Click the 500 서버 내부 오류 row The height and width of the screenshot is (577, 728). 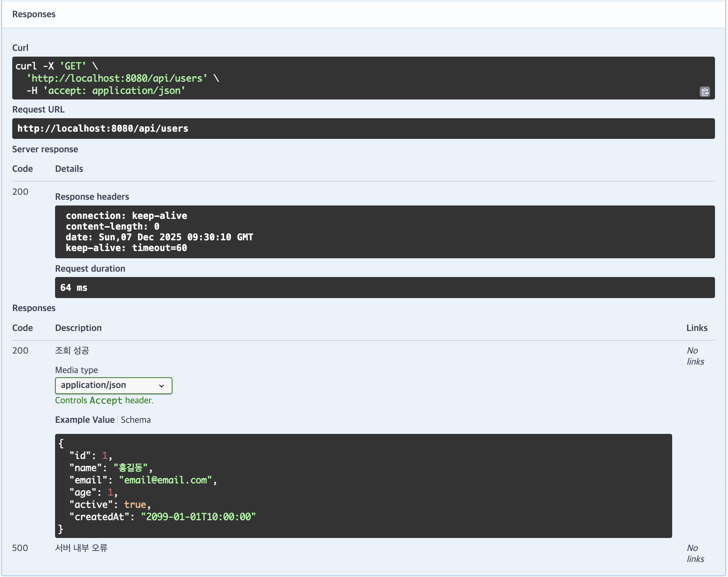(x=81, y=548)
